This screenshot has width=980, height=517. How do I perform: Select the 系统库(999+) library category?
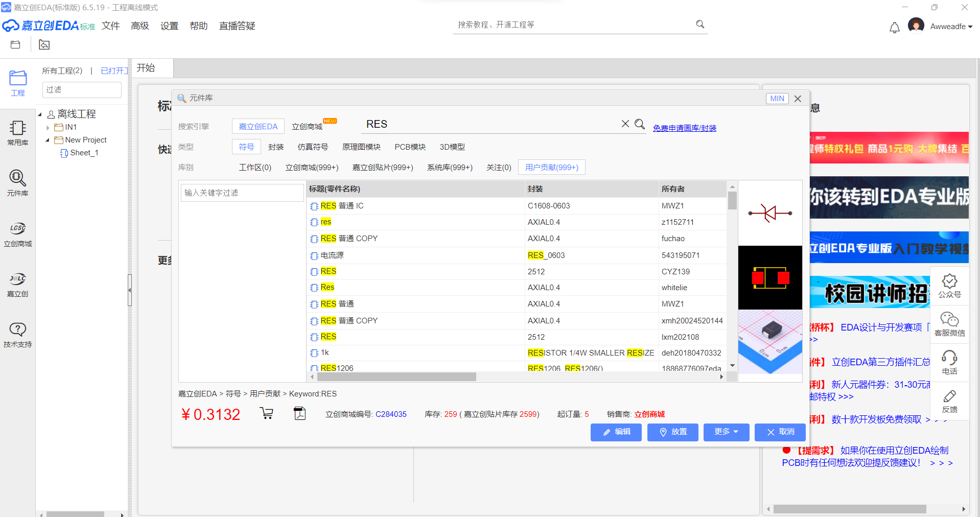click(450, 167)
